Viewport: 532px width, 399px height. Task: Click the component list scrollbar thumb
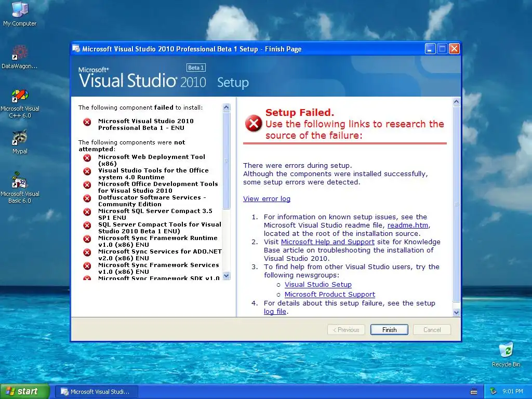tap(227, 161)
